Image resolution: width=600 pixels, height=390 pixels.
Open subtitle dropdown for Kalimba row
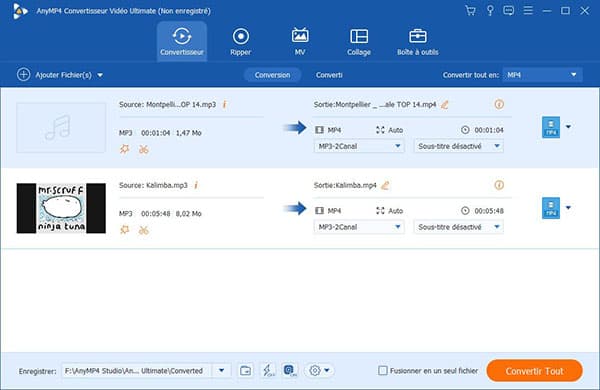[x=458, y=227]
